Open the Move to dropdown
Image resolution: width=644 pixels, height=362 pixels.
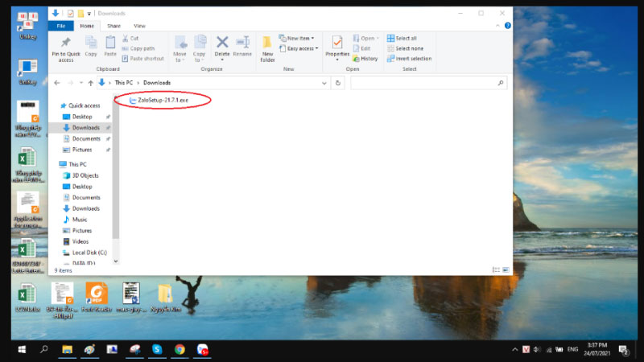coord(180,48)
